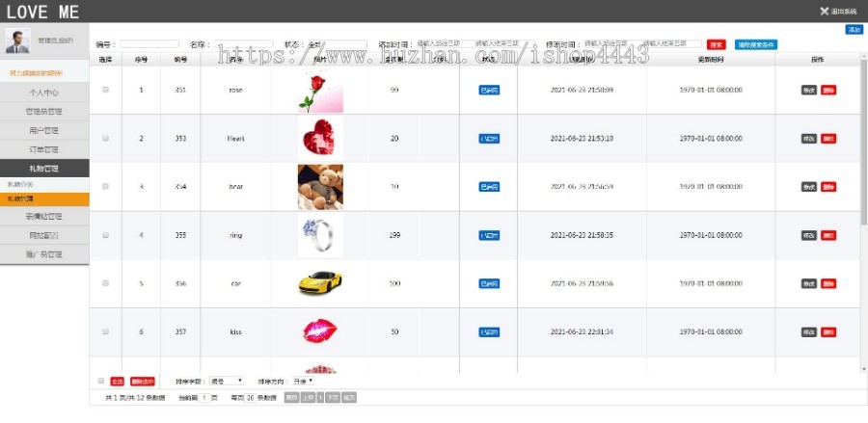Toggle the blue status badge for kiss
868x423 pixels.
[489, 332]
